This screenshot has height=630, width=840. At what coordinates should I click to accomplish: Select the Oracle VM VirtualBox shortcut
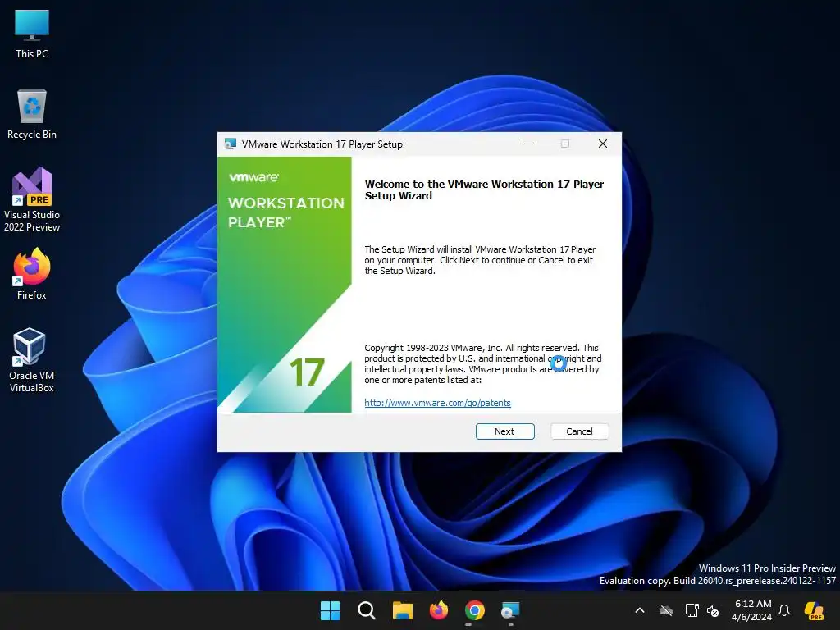[32, 360]
